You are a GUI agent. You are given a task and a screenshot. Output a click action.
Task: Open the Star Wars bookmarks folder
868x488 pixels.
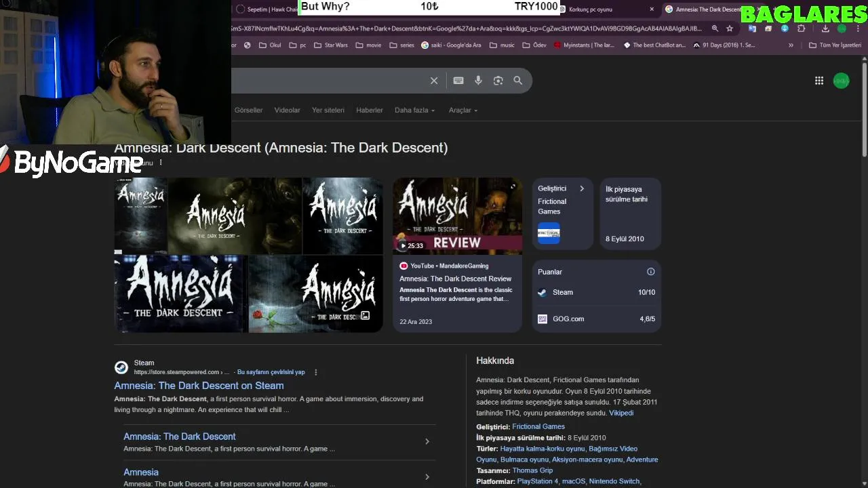(x=330, y=45)
